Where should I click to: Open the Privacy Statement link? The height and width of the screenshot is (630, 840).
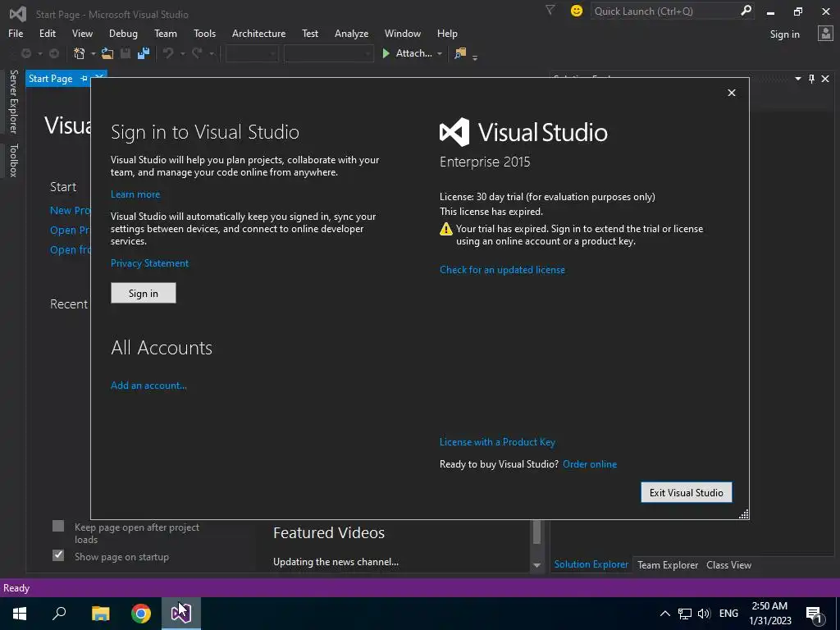click(149, 263)
